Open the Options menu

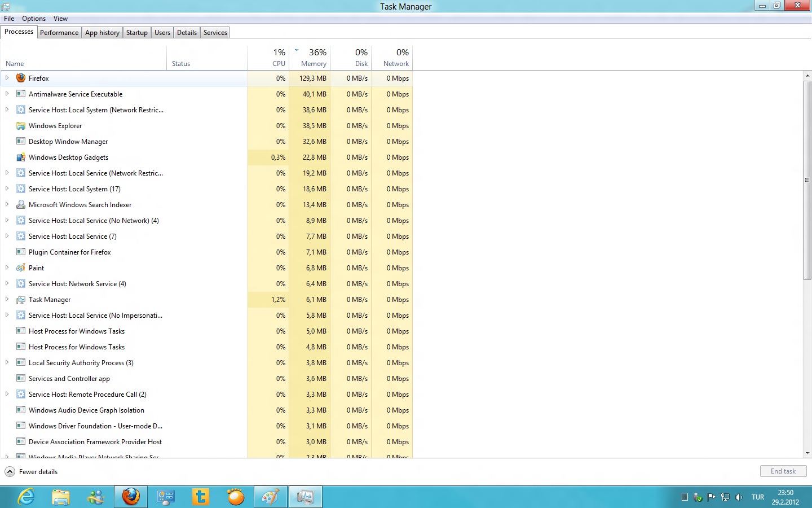(34, 19)
